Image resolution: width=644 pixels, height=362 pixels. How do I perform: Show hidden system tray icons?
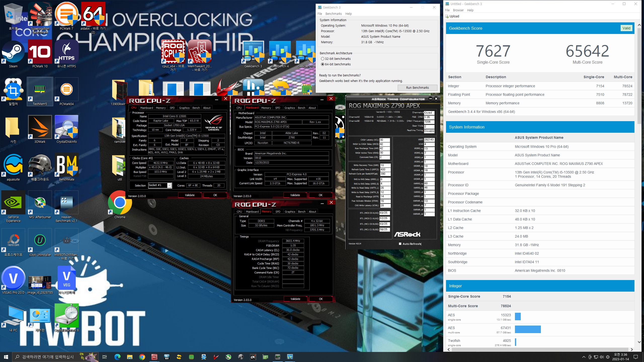584,357
